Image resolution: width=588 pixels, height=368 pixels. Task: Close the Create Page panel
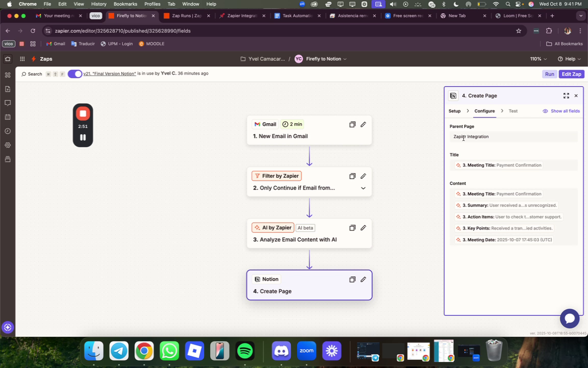[576, 96]
